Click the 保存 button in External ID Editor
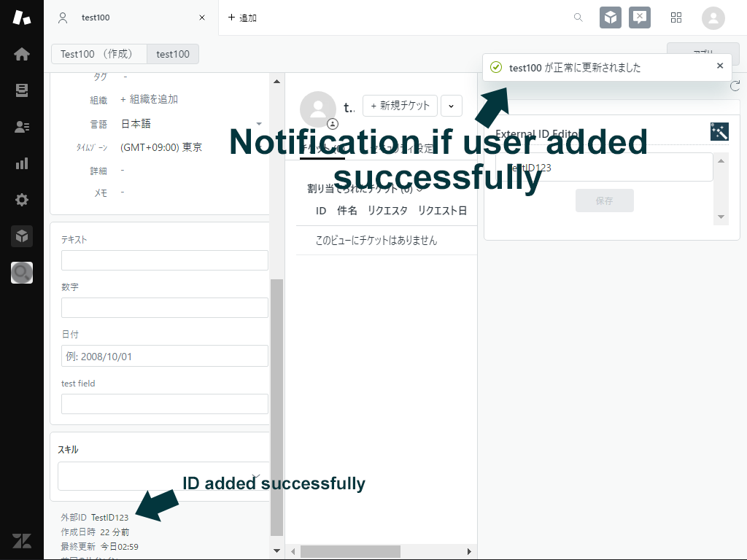Image resolution: width=747 pixels, height=560 pixels. coord(605,201)
